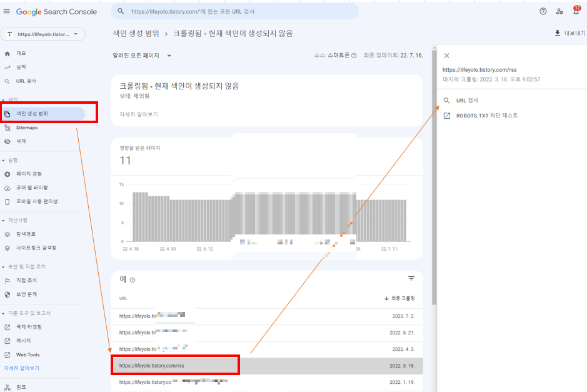
Task: Click the 메시지 external link icon
Action: click(7, 341)
